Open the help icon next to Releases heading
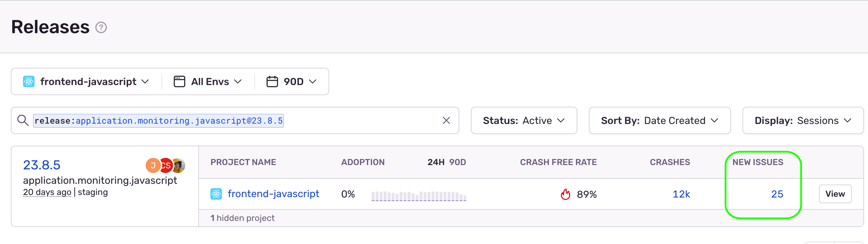868x244 pixels. (101, 27)
